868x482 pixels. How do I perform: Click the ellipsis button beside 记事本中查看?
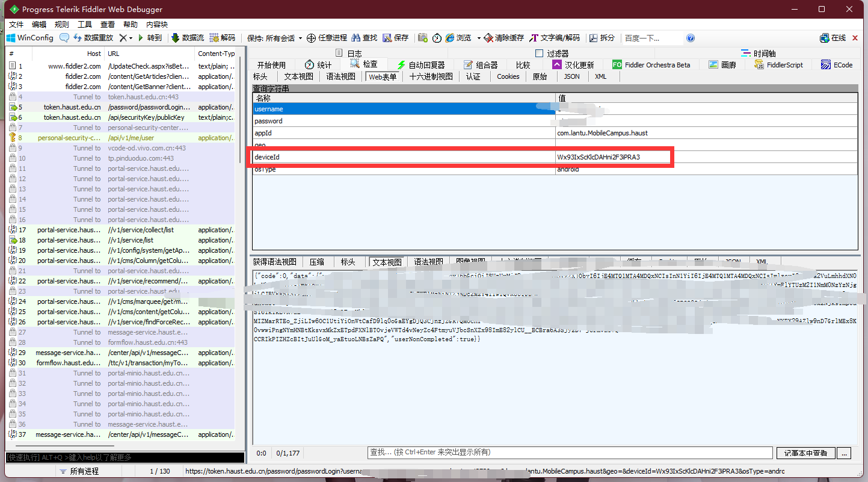coord(845,453)
